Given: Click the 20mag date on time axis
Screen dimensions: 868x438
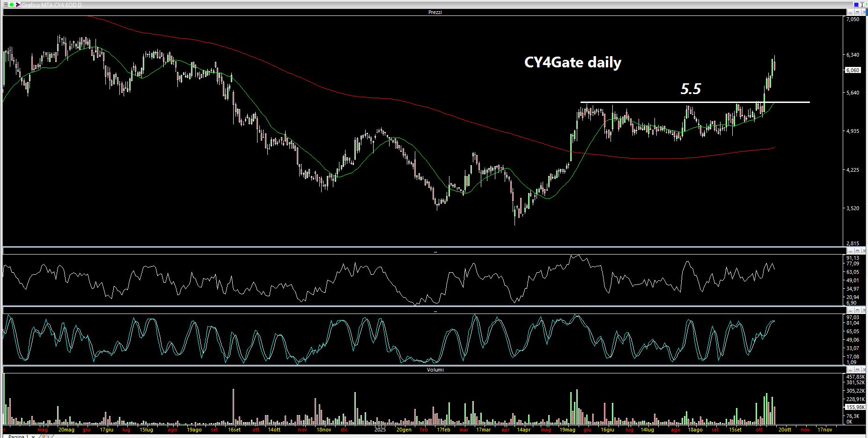Looking at the screenshot, I should pyautogui.click(x=66, y=430).
